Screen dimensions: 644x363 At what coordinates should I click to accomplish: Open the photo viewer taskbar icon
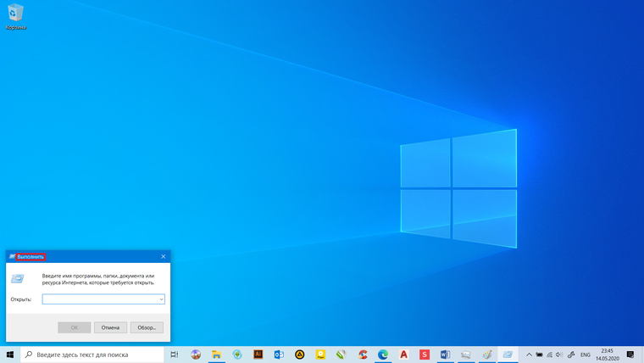(466, 355)
